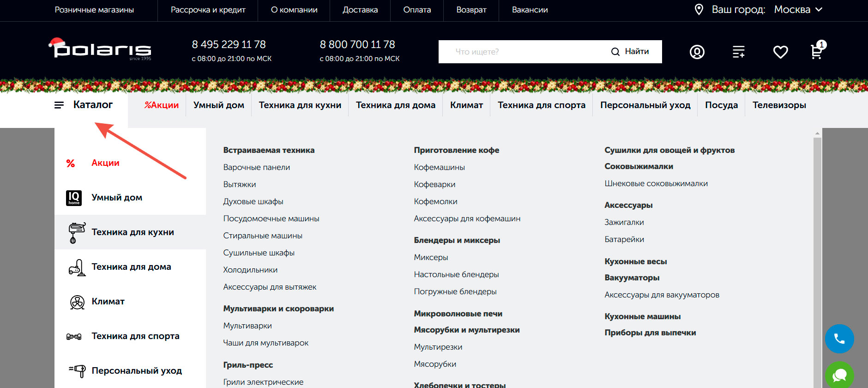The image size is (868, 388).
Task: Open the Кухонные весы heading link
Action: (x=636, y=261)
